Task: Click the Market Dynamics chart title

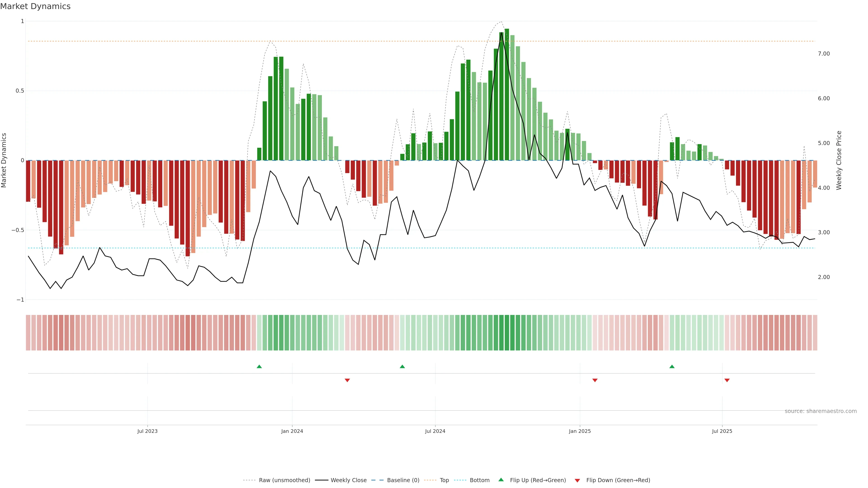Action: [x=35, y=6]
